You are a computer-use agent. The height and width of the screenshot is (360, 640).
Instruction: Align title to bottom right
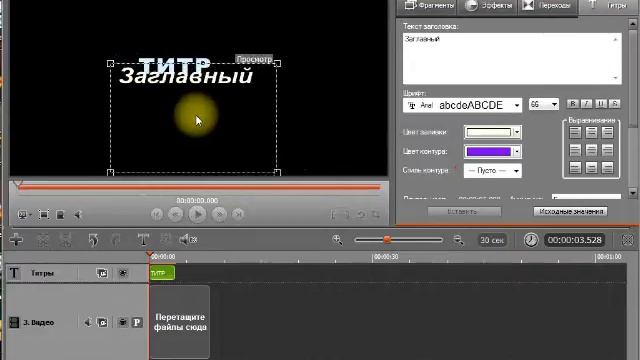pyautogui.click(x=608, y=167)
